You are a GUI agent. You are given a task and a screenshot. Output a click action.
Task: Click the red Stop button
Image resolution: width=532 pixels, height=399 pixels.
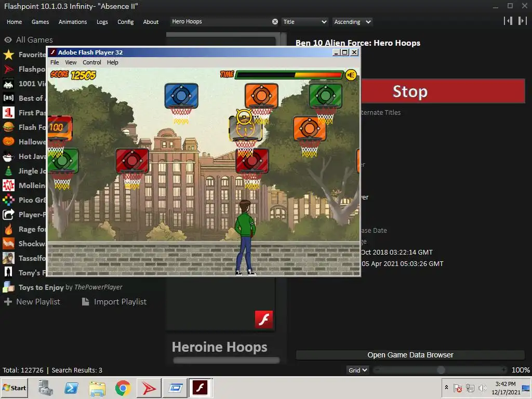coord(443,91)
